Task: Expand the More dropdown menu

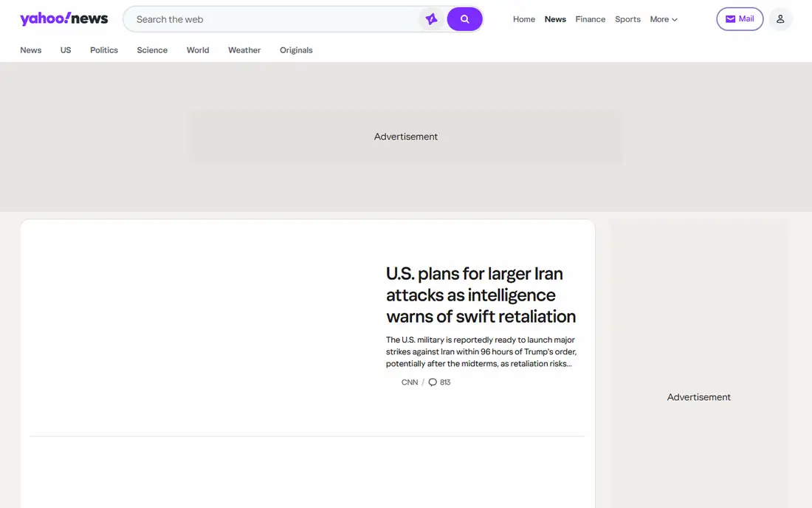Action: tap(664, 19)
